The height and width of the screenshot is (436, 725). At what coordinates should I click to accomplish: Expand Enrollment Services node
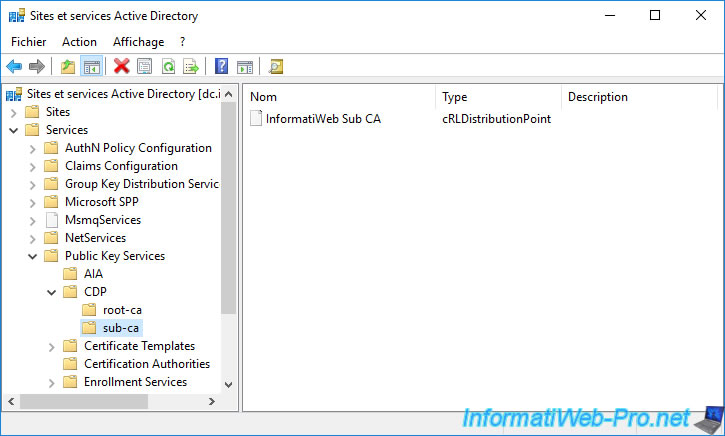click(51, 383)
